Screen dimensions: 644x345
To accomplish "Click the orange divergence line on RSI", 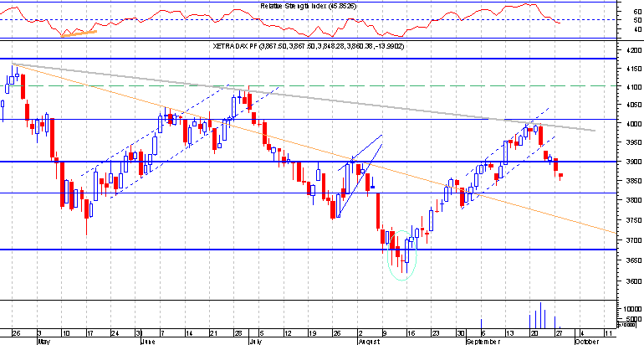I will (x=79, y=33).
